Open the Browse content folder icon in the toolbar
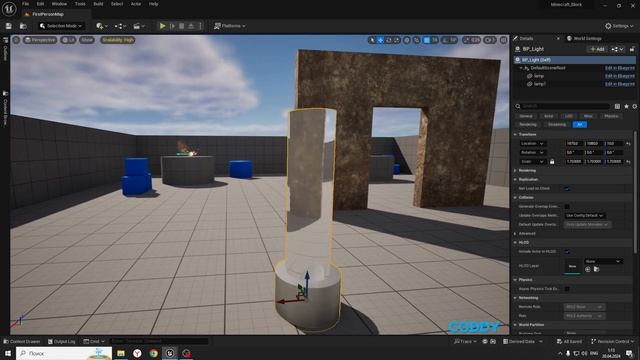This screenshot has width=640, height=360. 23,26
